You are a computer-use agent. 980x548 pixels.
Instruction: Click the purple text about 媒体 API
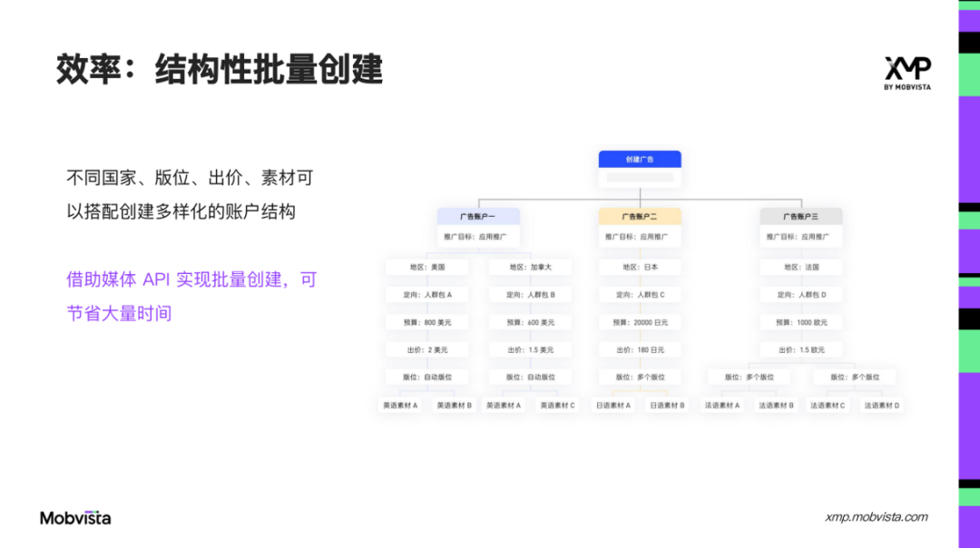pos(191,295)
